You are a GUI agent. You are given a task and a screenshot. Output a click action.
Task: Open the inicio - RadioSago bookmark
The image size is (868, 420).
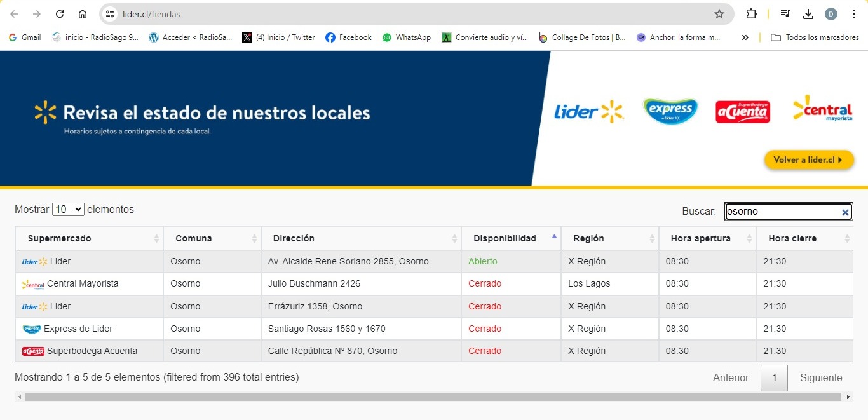pos(95,37)
